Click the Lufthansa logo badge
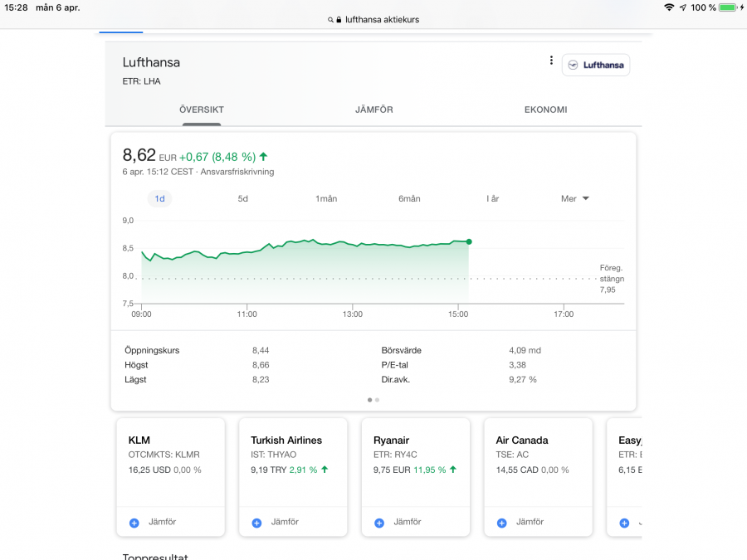 point(595,65)
